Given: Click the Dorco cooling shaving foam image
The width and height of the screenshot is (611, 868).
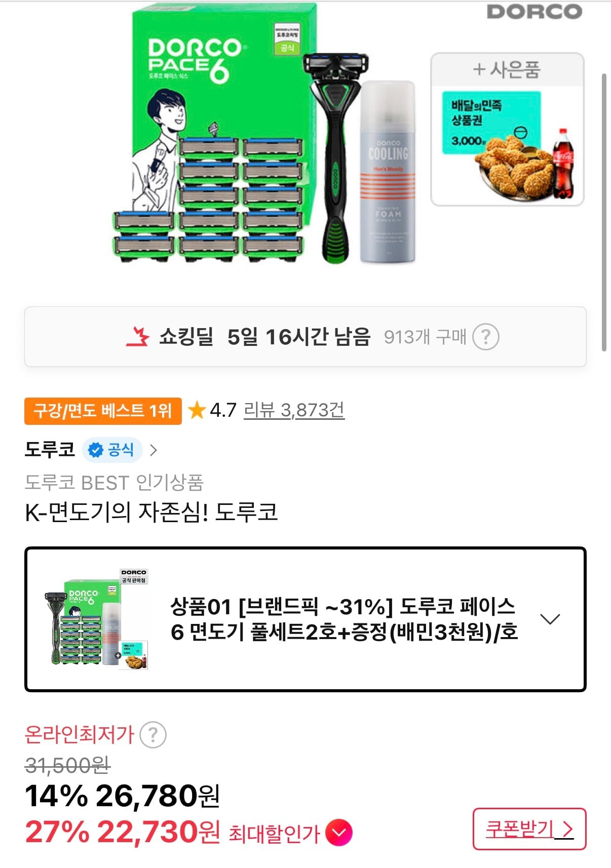Looking at the screenshot, I should tap(388, 172).
